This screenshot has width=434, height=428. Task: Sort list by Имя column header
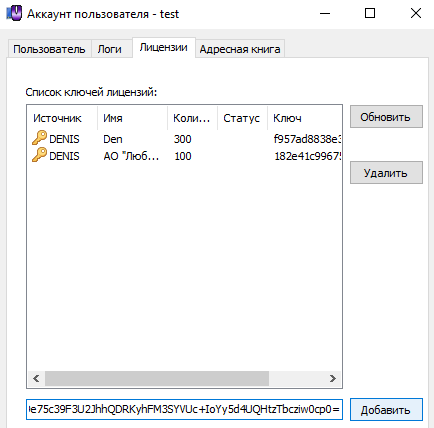[133, 118]
